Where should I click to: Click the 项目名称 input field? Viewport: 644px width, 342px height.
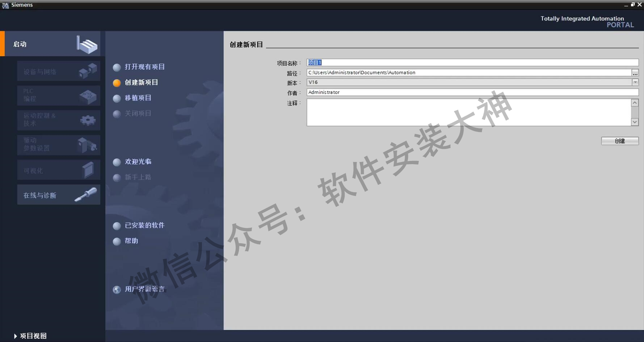coord(472,63)
